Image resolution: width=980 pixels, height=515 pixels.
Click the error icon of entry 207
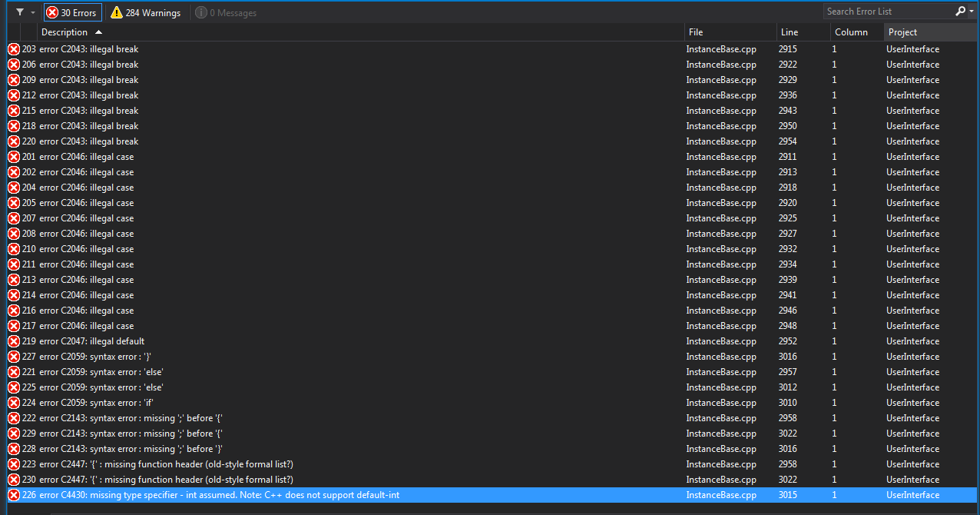[x=14, y=218]
